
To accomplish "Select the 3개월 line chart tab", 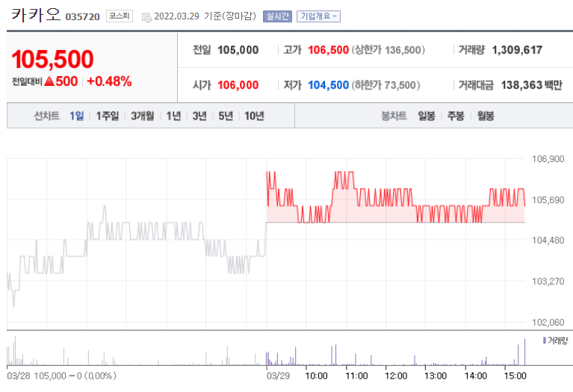I will point(143,116).
